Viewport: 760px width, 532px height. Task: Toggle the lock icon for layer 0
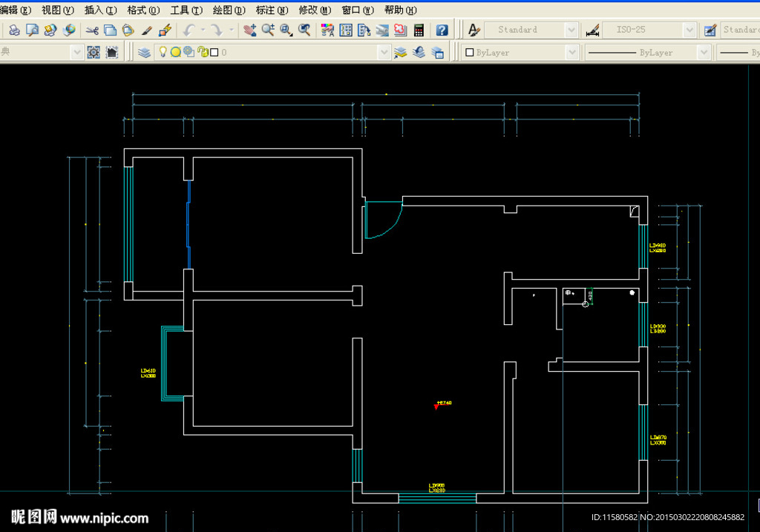point(202,53)
